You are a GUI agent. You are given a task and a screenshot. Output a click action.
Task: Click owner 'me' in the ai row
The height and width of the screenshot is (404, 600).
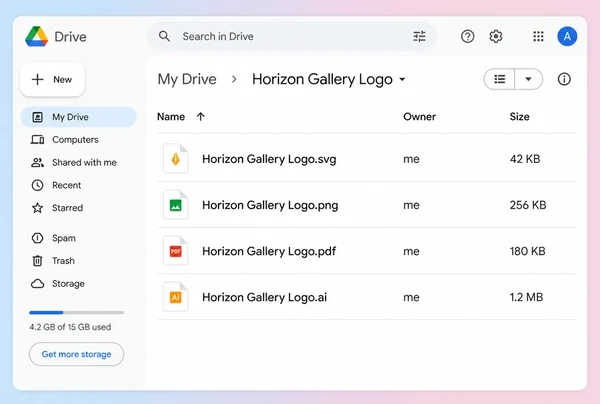click(411, 298)
